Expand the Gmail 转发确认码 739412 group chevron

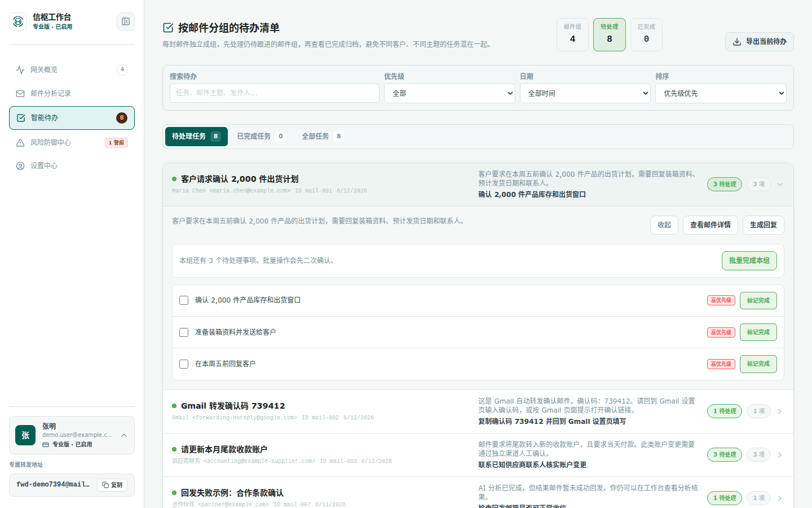coord(780,411)
